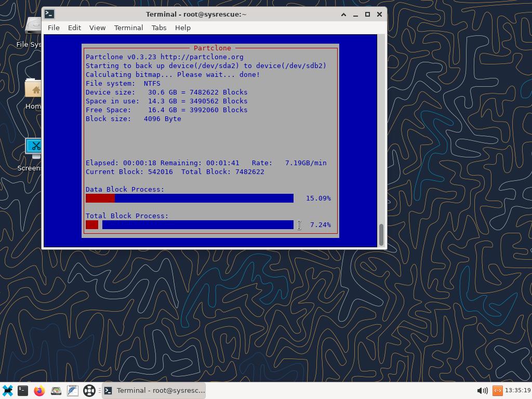Open the View menu
This screenshot has width=532, height=399.
(x=97, y=28)
